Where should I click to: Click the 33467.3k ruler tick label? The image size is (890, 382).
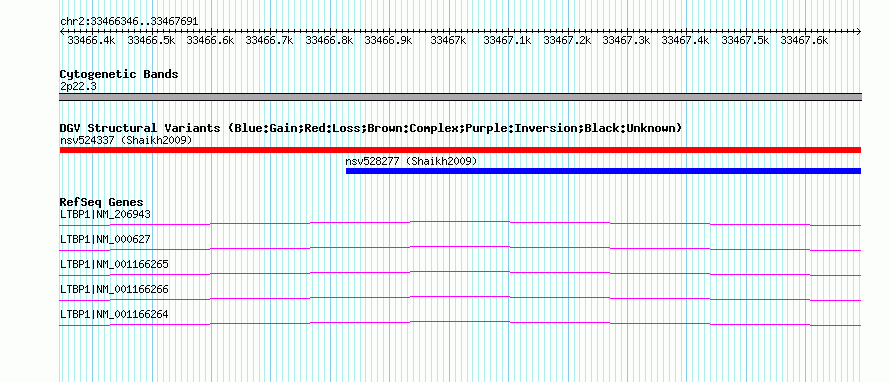click(x=627, y=41)
